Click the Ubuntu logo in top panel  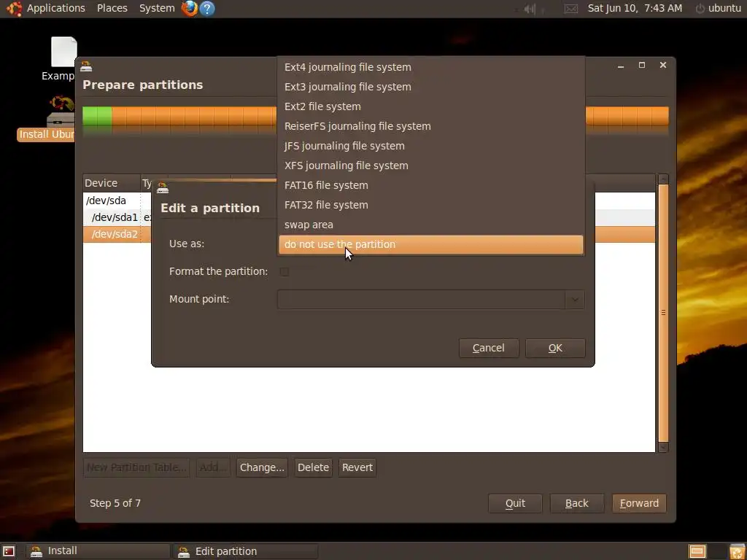click(15, 8)
